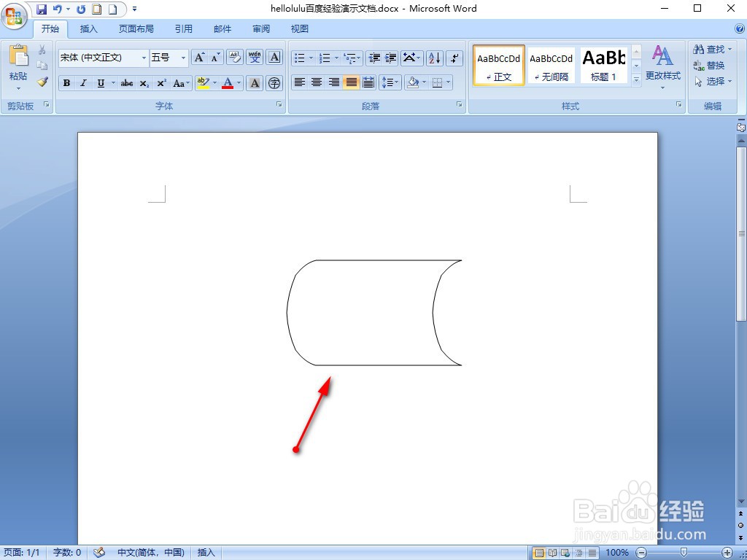Pick text highlight yellow color
The width and height of the screenshot is (747, 560).
(203, 83)
